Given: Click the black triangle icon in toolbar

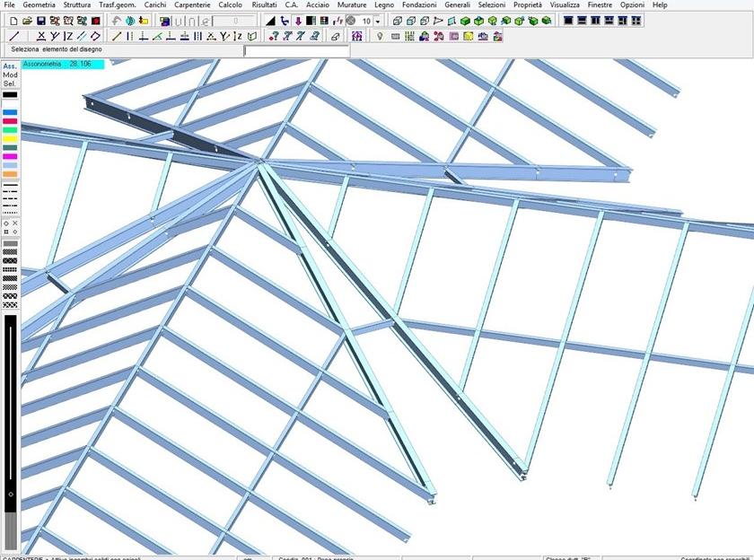Looking at the screenshot, I should (270, 21).
